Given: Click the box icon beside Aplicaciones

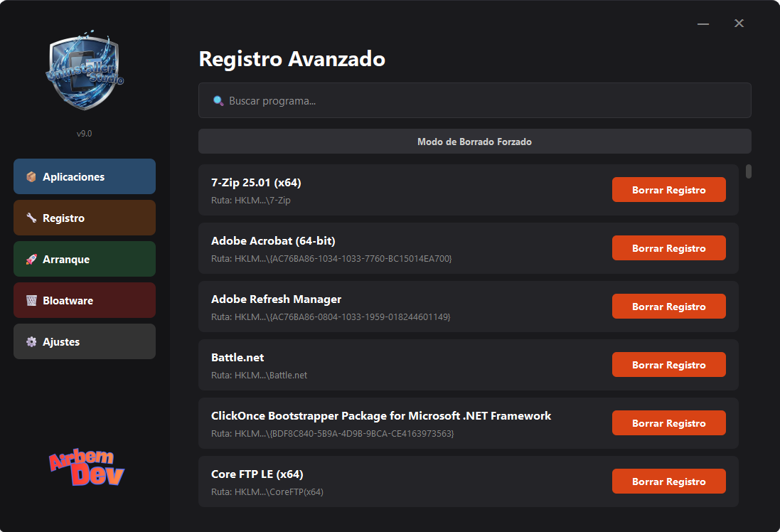Looking at the screenshot, I should (x=31, y=176).
